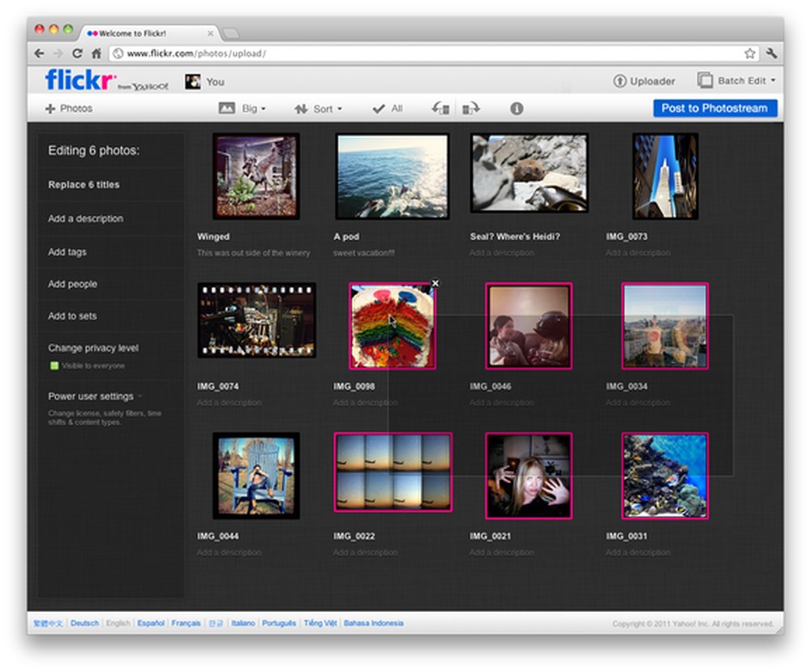
Task: Choose Add to sets in the sidebar
Action: tap(71, 316)
